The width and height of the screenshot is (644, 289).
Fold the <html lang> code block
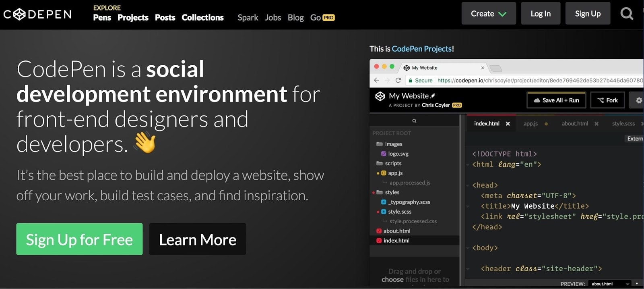[468, 164]
